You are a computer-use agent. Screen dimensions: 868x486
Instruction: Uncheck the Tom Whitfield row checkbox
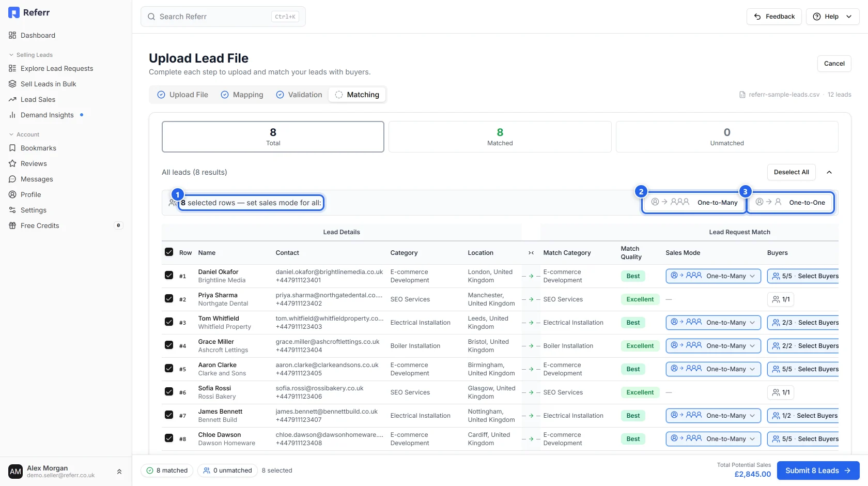pos(169,322)
